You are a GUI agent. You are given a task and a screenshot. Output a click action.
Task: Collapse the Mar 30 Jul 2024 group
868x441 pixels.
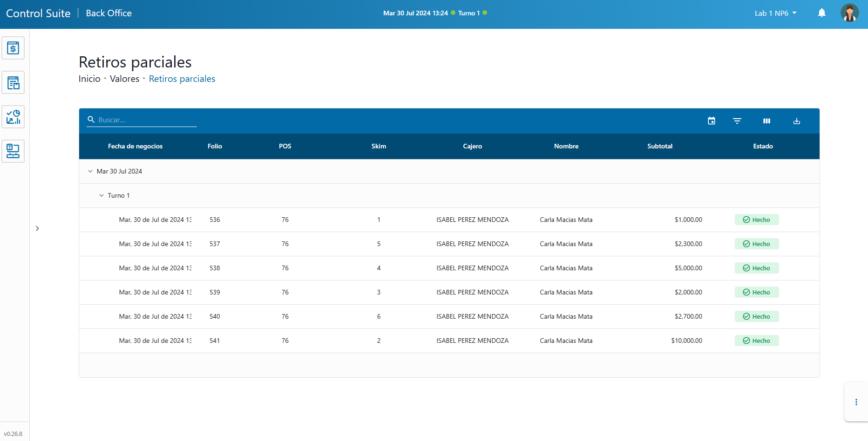point(90,171)
